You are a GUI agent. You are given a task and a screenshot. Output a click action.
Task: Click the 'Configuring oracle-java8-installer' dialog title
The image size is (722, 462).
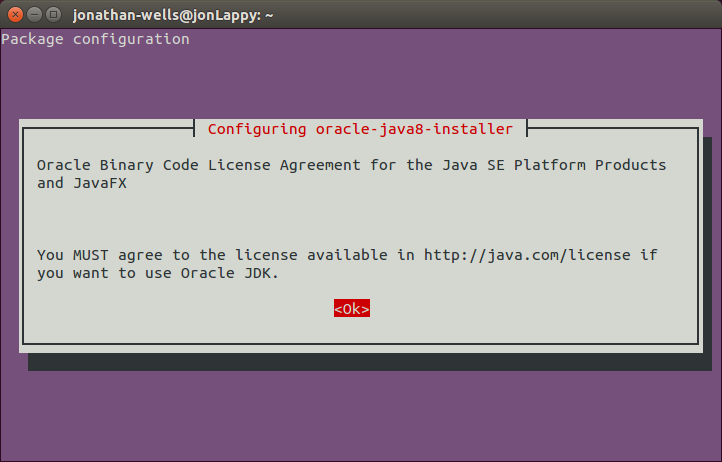(360, 129)
